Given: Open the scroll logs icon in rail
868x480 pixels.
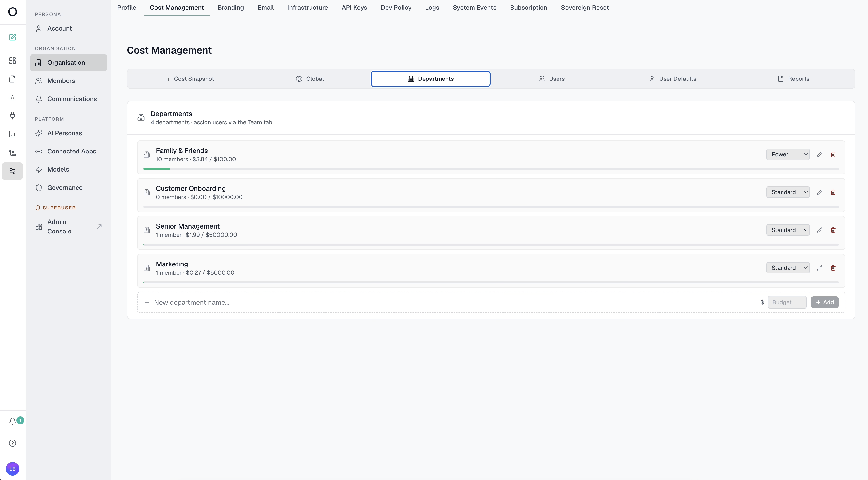Looking at the screenshot, I should point(12,153).
